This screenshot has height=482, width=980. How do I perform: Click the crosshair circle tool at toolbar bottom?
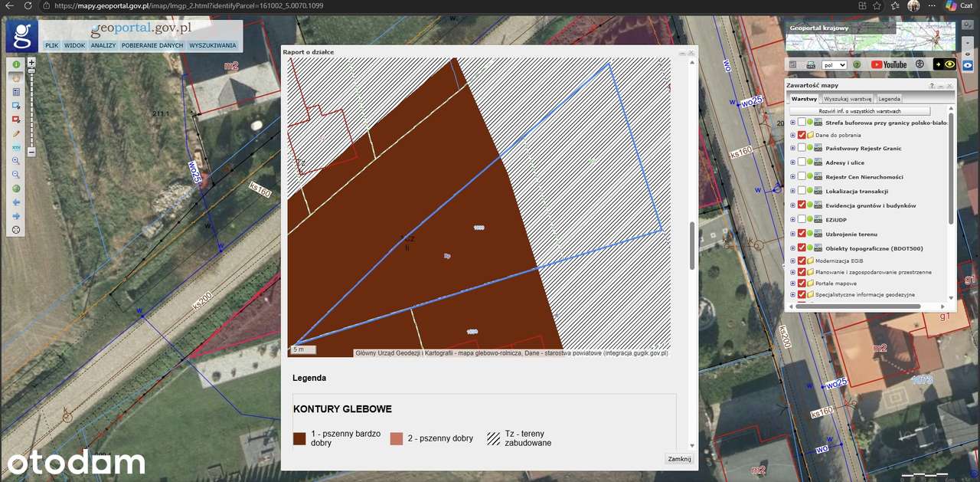pos(16,230)
